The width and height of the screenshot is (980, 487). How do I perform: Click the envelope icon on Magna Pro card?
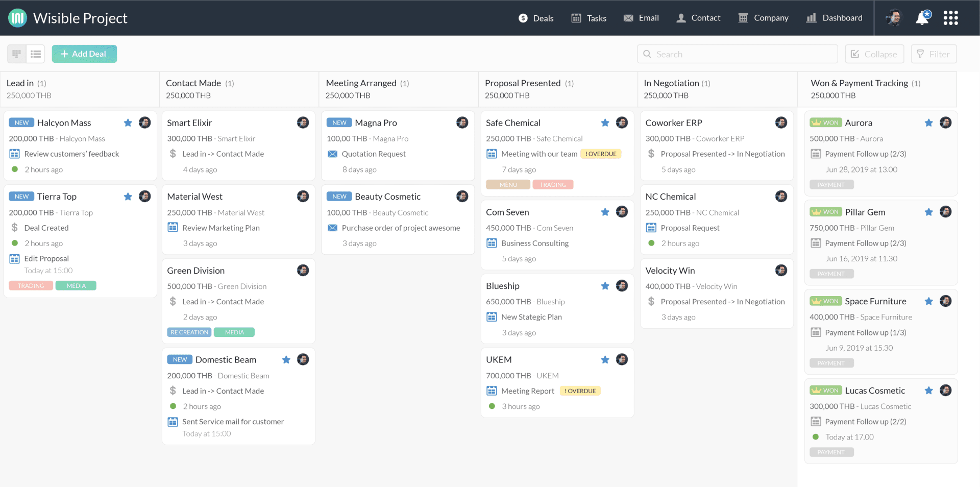tap(333, 154)
